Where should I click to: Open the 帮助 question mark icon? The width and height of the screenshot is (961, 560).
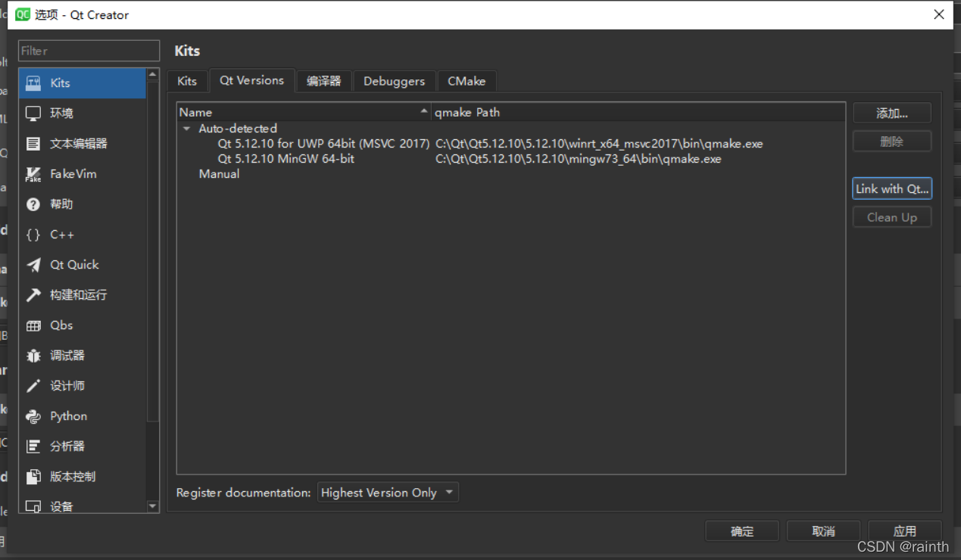tap(33, 204)
